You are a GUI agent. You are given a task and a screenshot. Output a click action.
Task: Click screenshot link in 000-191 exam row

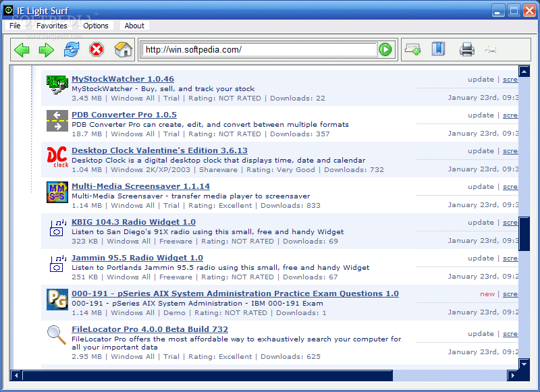tap(510, 294)
